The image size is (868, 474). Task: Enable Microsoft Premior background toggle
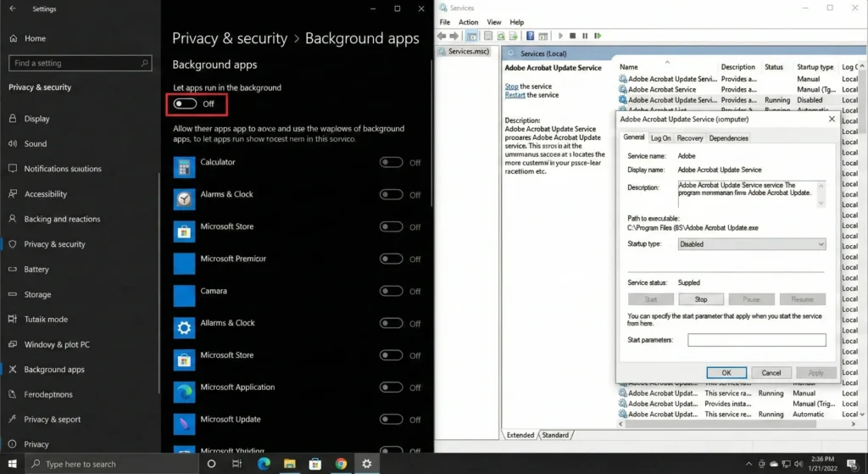pyautogui.click(x=391, y=259)
